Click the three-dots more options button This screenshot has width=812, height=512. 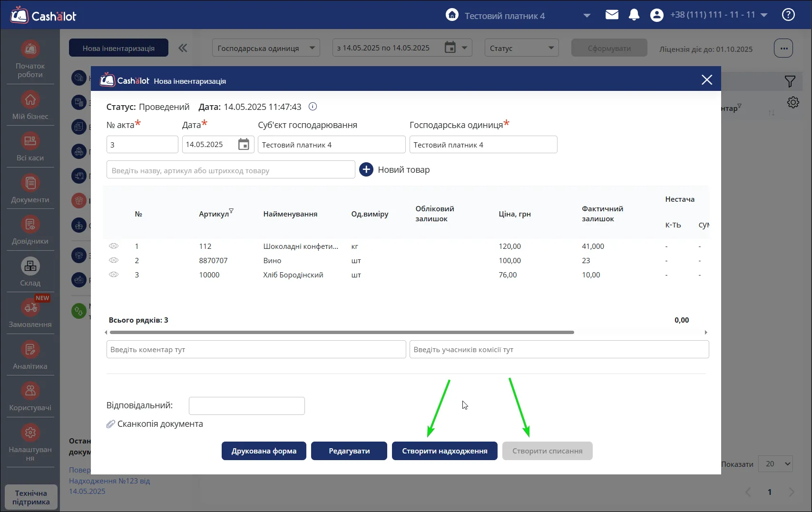[x=783, y=48]
